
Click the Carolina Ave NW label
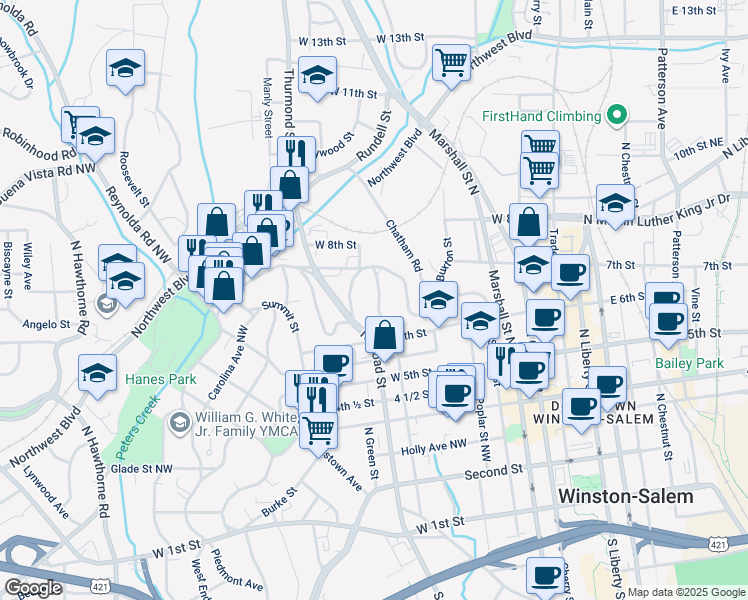coord(228,362)
